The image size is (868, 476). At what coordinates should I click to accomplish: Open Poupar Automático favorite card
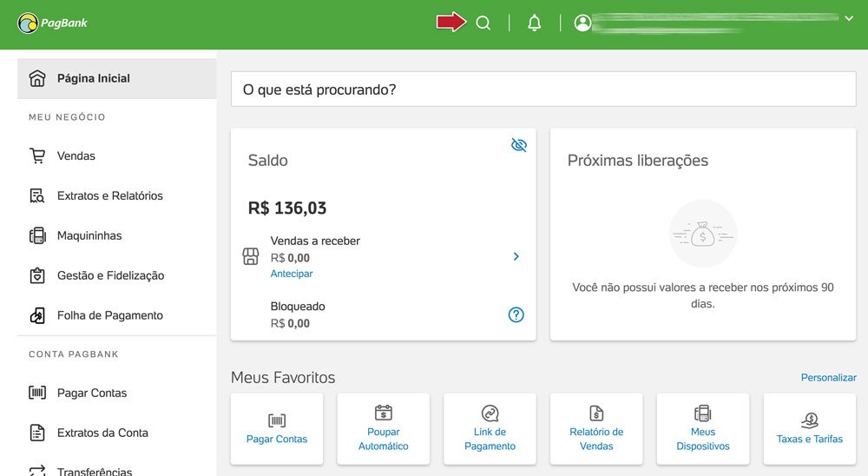(383, 429)
